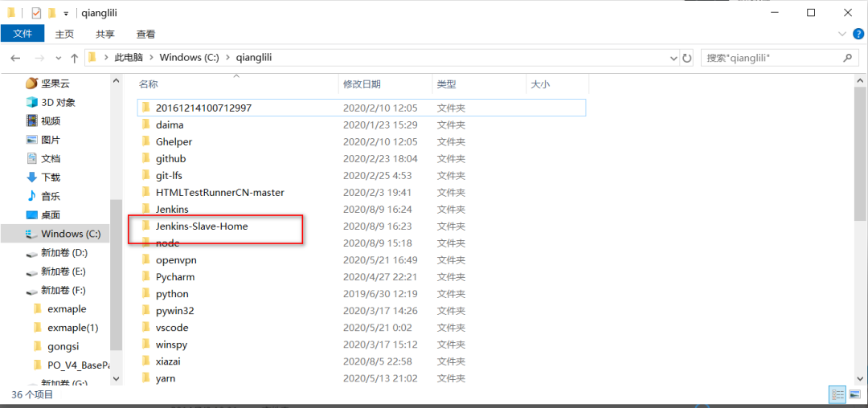Select the vscode folder icon
The image size is (868, 408).
[x=146, y=328]
